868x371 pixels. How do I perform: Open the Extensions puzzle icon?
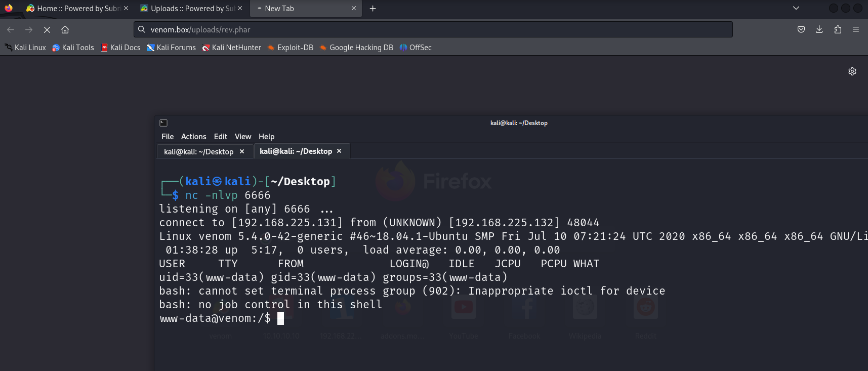[x=838, y=30]
